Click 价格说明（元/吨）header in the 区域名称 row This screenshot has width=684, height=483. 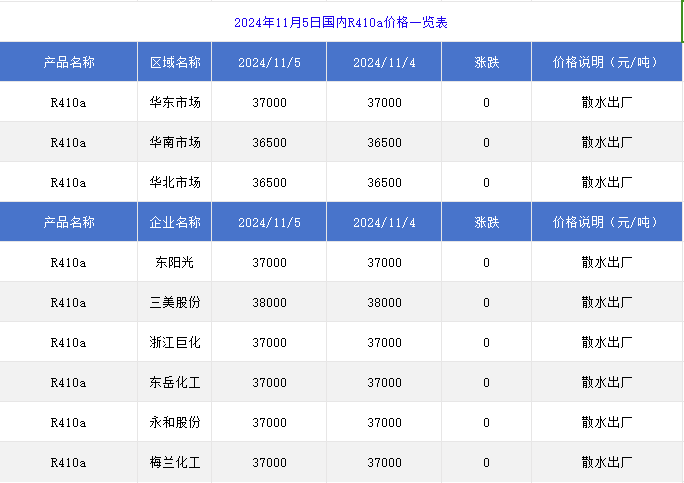[x=606, y=62]
